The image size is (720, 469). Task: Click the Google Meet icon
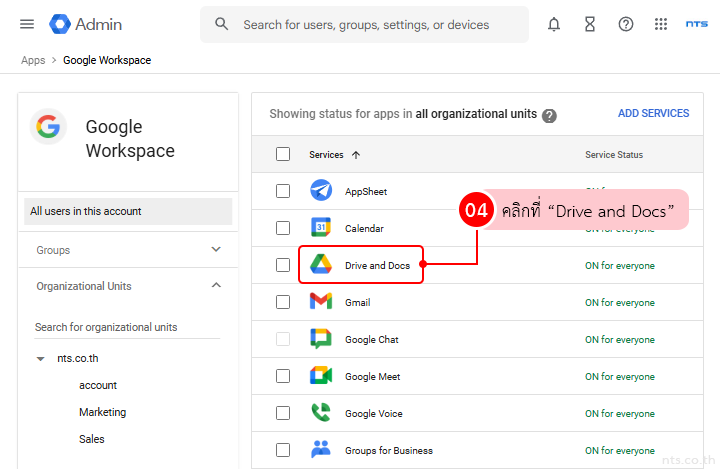coord(320,376)
